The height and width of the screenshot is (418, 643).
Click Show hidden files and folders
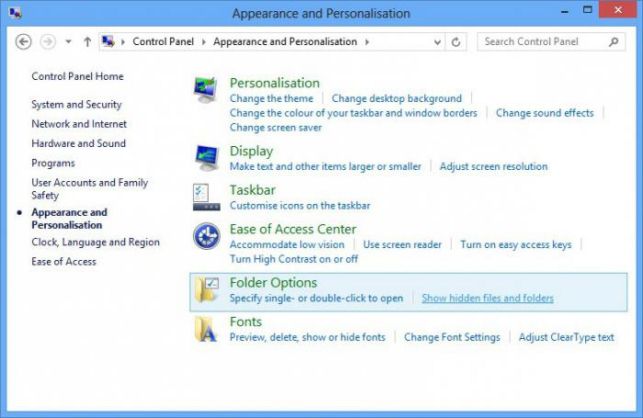pyautogui.click(x=488, y=298)
